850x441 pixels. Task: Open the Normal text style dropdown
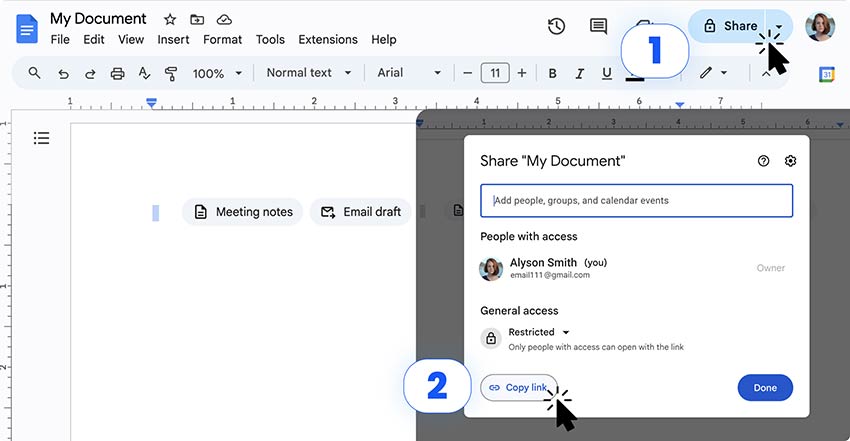pyautogui.click(x=309, y=73)
